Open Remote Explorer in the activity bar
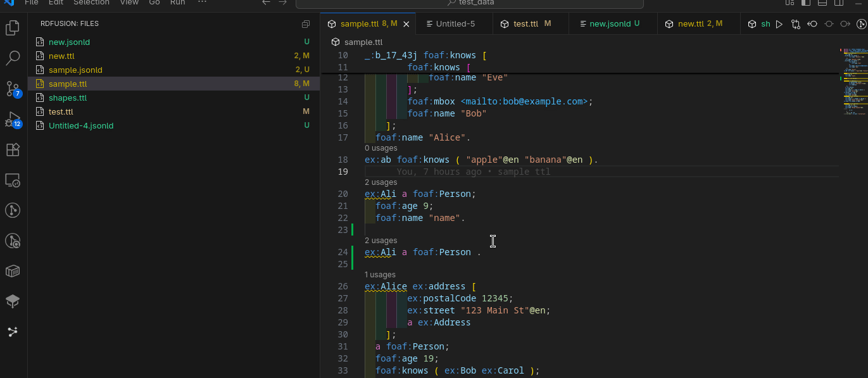The width and height of the screenshot is (868, 378). coord(13,180)
